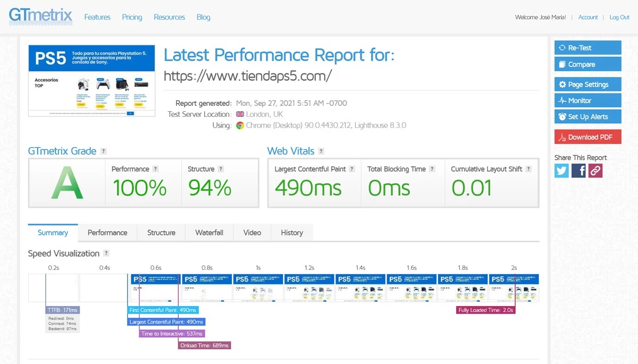This screenshot has width=638, height=364.
Task: Click the 1s filmstrip frame
Action: point(258,288)
